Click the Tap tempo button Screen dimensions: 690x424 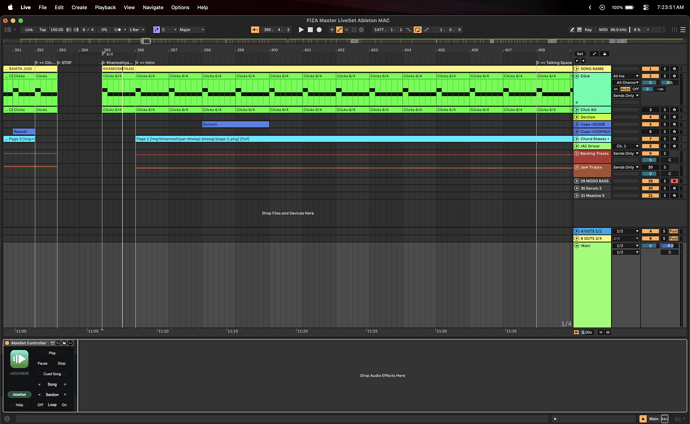click(x=42, y=30)
